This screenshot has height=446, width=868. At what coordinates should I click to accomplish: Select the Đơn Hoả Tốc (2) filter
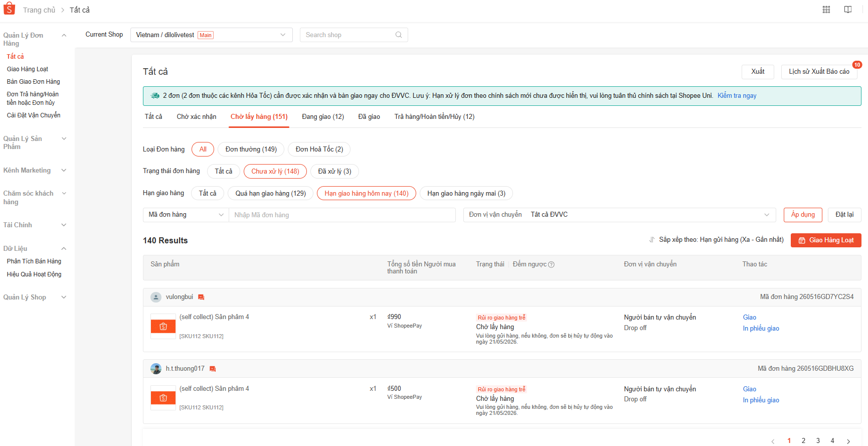pyautogui.click(x=319, y=150)
